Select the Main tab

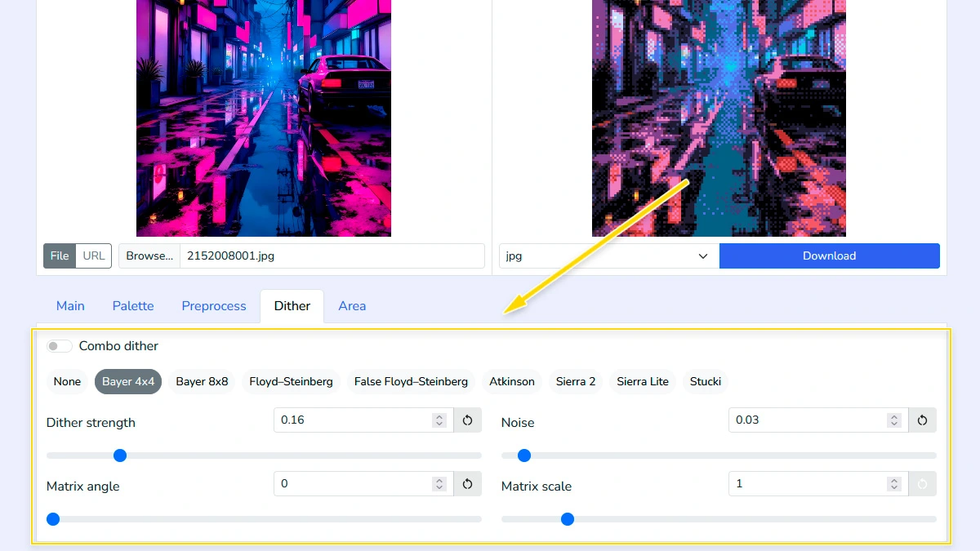click(70, 305)
